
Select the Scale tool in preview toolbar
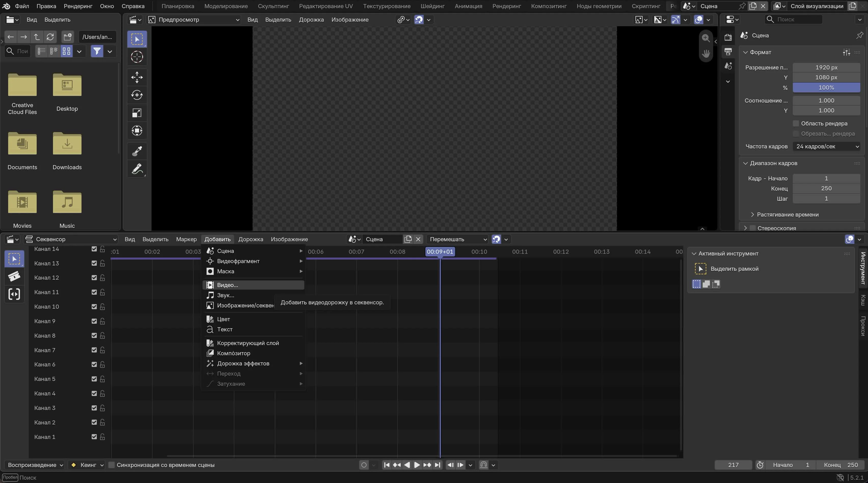pyautogui.click(x=137, y=113)
